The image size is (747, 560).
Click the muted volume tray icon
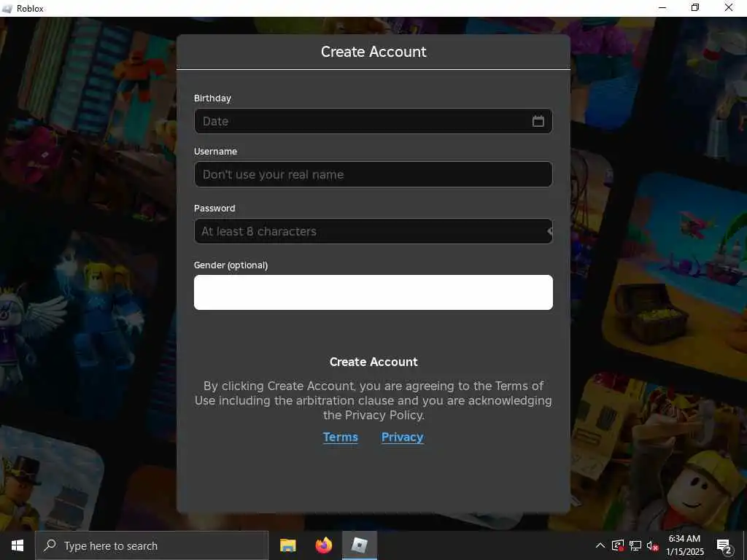(x=653, y=545)
